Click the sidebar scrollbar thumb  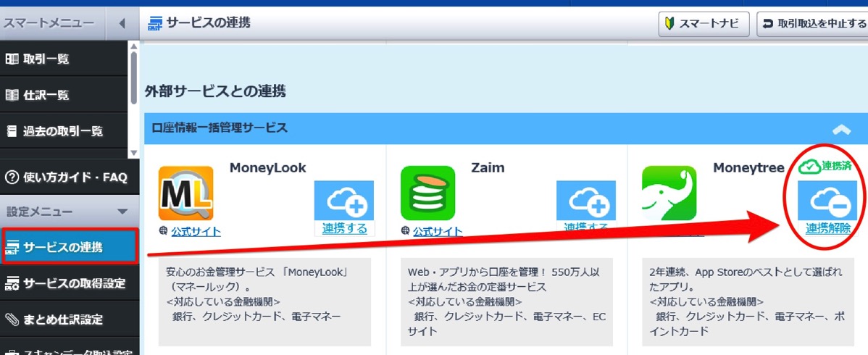[133, 76]
